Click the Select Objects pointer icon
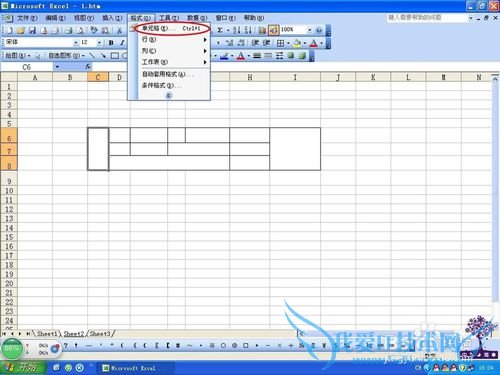Screen dimensions: 500x375 37,56
